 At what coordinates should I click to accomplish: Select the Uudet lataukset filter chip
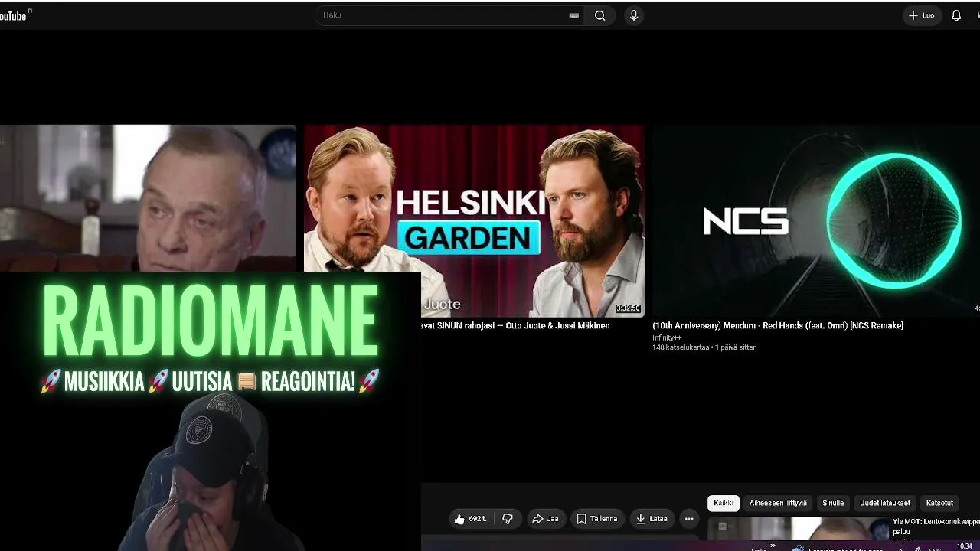pos(885,503)
